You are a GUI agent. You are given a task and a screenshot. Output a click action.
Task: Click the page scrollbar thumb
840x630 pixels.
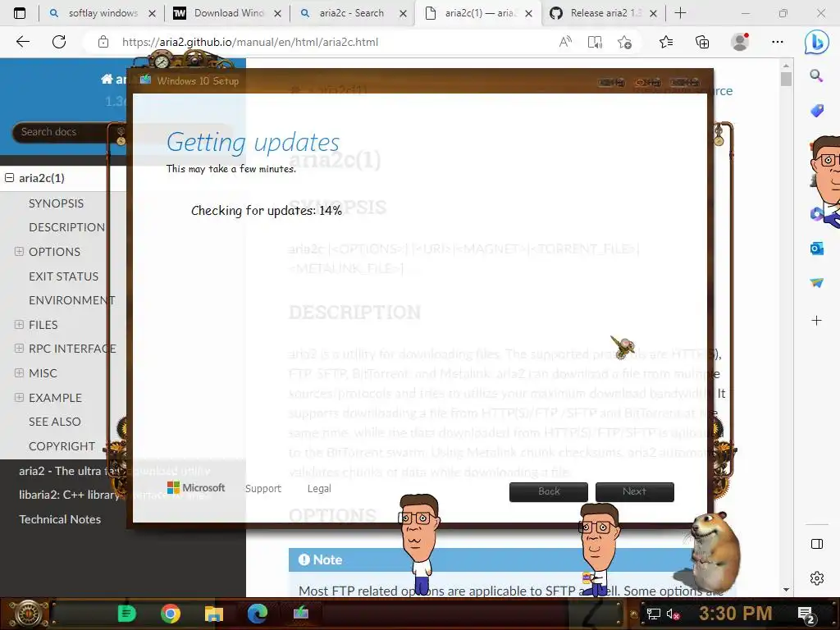pos(786,79)
